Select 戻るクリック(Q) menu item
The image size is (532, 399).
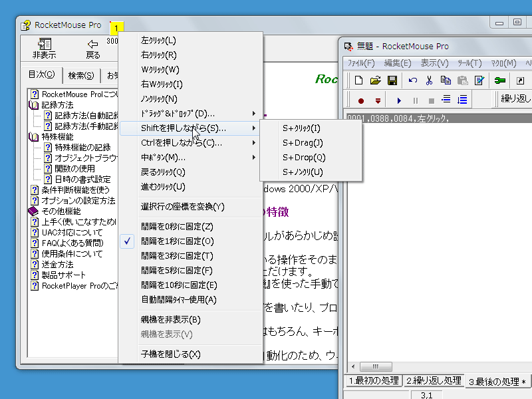pos(191,172)
